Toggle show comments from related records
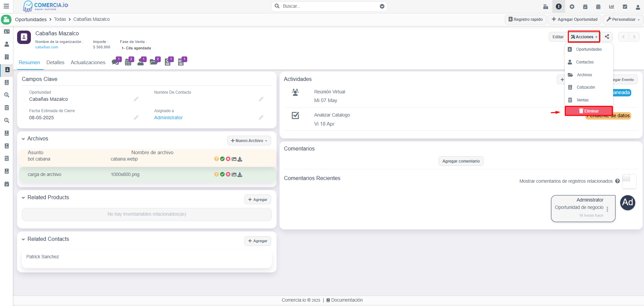This screenshot has width=644, height=306. tap(629, 181)
